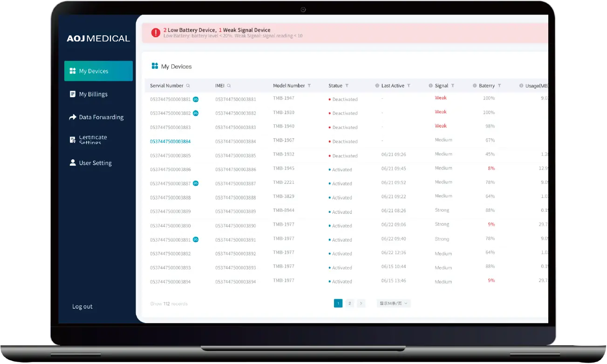The width and height of the screenshot is (607, 364).
Task: Expand the rows-per-page dropdown
Action: (x=394, y=303)
